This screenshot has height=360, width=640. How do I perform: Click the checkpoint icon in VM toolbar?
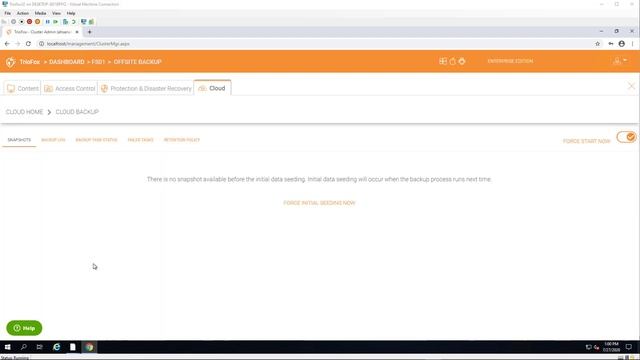coord(65,22)
